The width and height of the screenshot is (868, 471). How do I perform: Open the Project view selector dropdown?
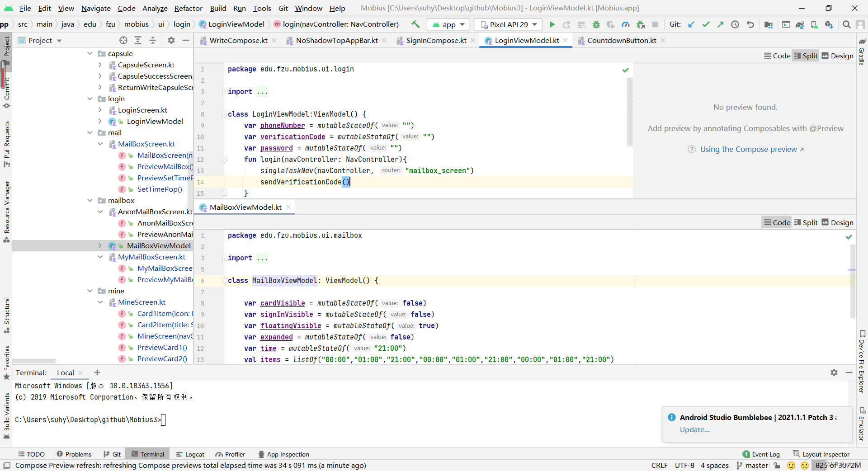(x=40, y=40)
